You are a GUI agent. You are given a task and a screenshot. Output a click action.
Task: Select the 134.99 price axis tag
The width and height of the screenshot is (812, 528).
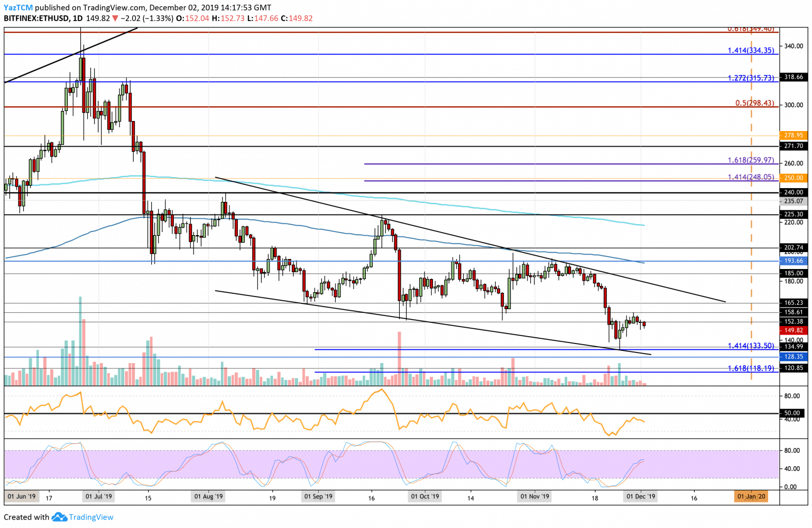(793, 347)
